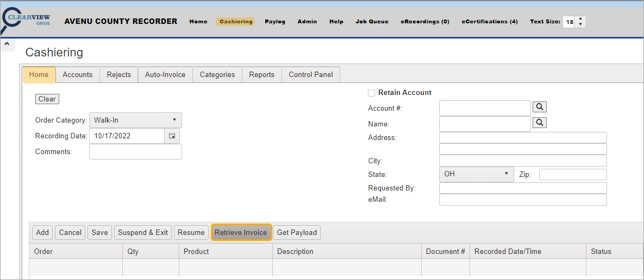Open the Recording Date calendar picker

[x=172, y=136]
